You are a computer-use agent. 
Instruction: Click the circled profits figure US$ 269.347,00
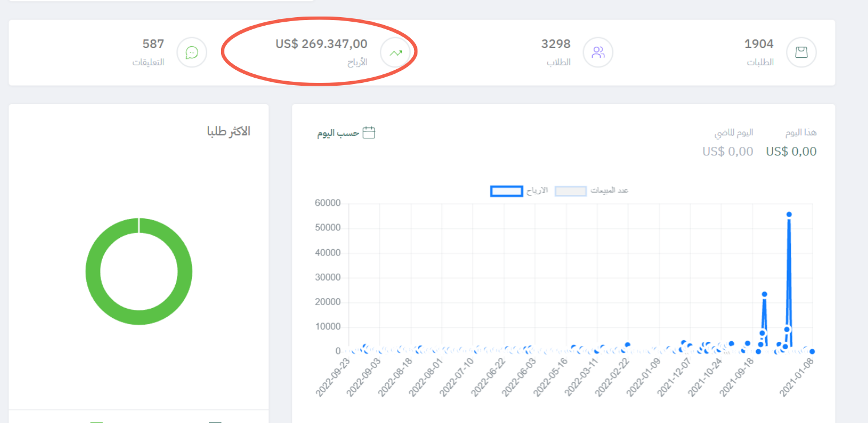pyautogui.click(x=322, y=44)
